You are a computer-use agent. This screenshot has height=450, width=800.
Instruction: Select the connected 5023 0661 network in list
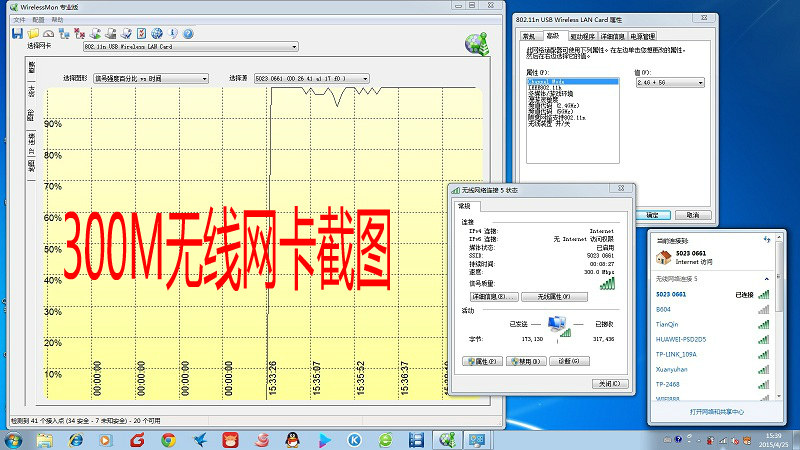712,294
